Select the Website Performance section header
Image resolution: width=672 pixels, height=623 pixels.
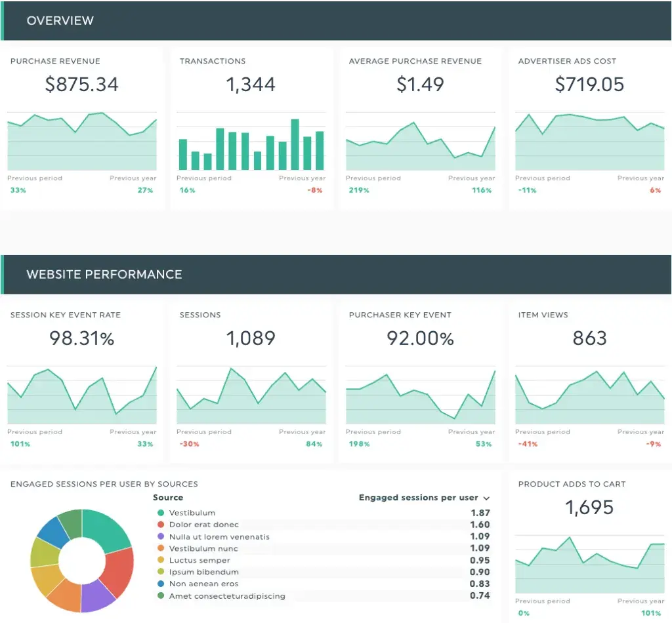103,275
